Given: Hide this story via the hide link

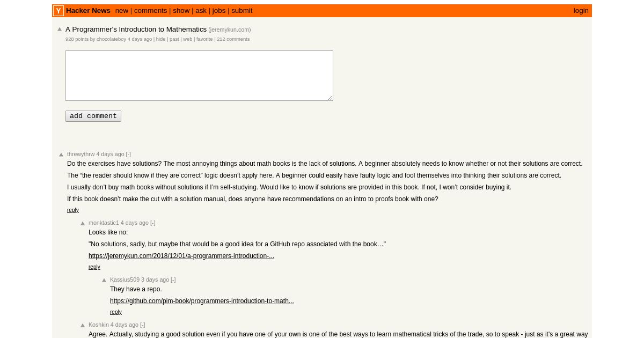Looking at the screenshot, I should coord(161,39).
